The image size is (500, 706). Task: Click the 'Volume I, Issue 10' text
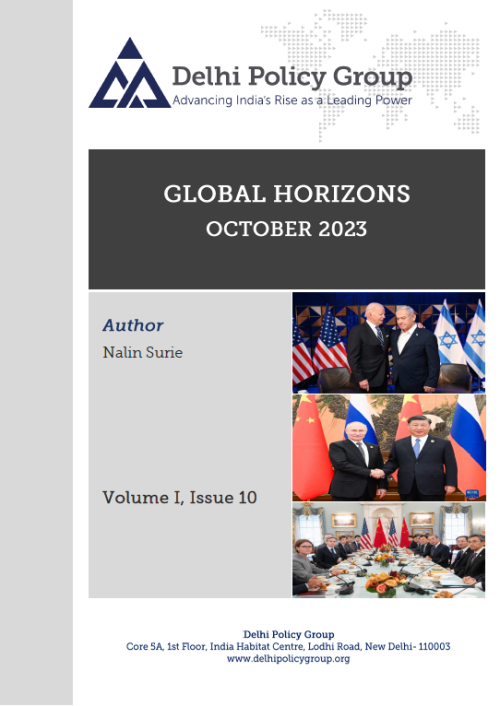[x=180, y=498]
